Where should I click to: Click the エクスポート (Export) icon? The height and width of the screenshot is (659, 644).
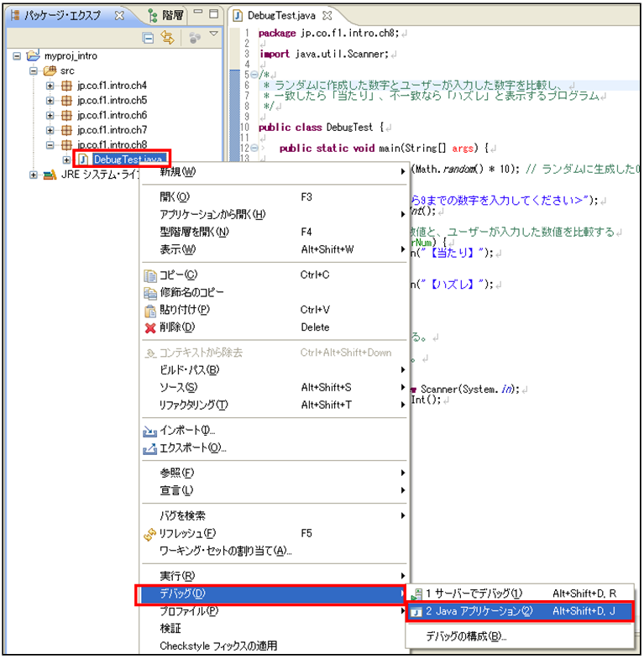click(x=150, y=448)
